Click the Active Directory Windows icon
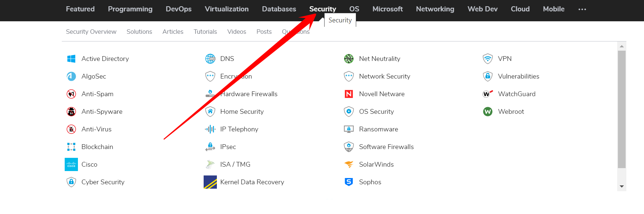The height and width of the screenshot is (214, 644). 71,59
